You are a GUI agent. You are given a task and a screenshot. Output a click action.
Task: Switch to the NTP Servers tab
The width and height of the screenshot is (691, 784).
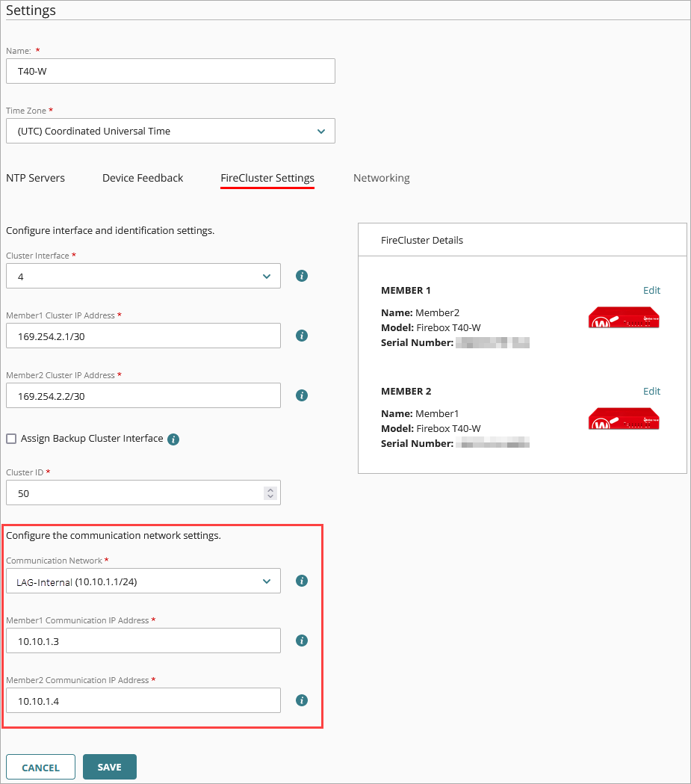pos(35,178)
